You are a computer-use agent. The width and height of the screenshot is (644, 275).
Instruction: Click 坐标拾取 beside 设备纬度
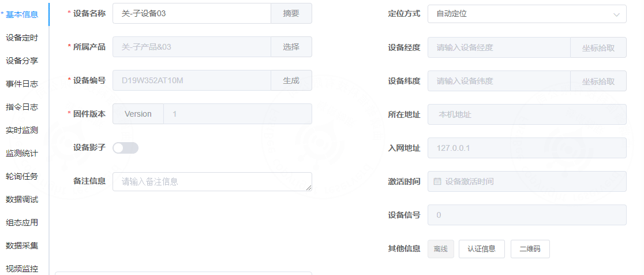[x=598, y=81]
